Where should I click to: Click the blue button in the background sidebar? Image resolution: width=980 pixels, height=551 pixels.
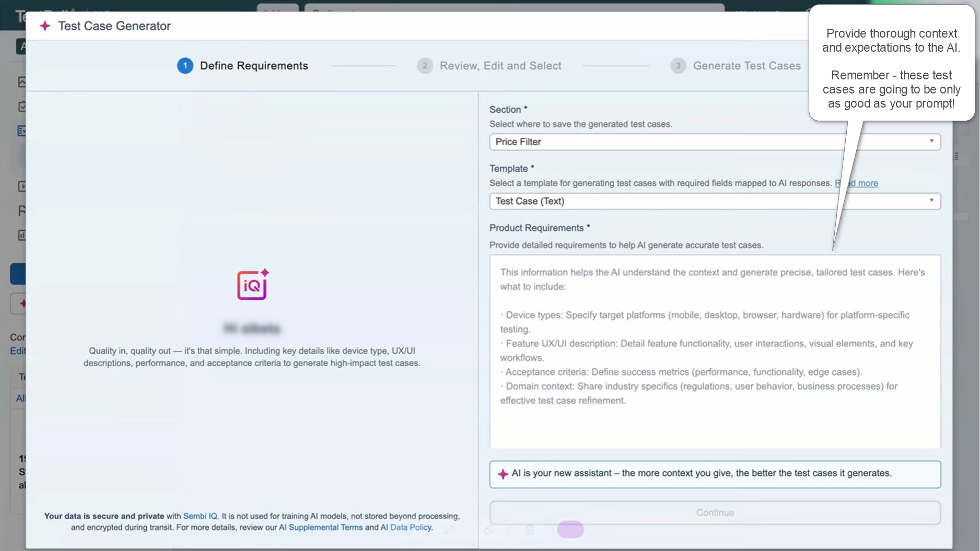18,274
